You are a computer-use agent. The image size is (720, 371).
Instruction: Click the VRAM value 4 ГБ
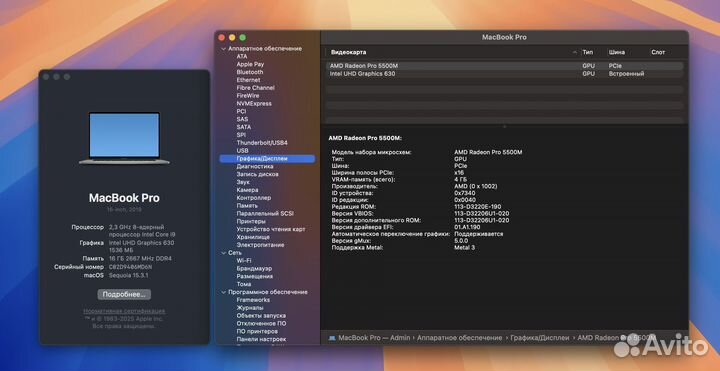pyautogui.click(x=460, y=180)
